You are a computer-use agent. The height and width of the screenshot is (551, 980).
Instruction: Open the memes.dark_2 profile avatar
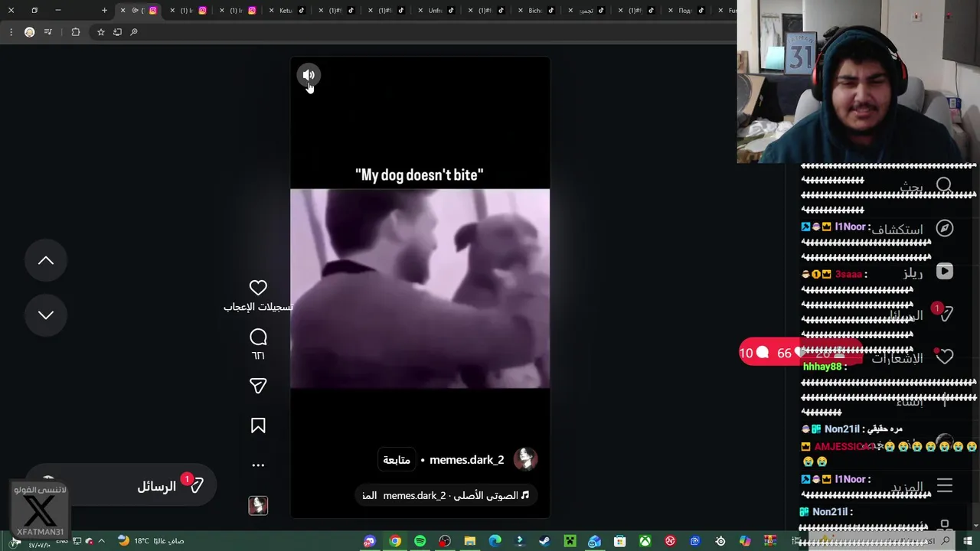525,459
